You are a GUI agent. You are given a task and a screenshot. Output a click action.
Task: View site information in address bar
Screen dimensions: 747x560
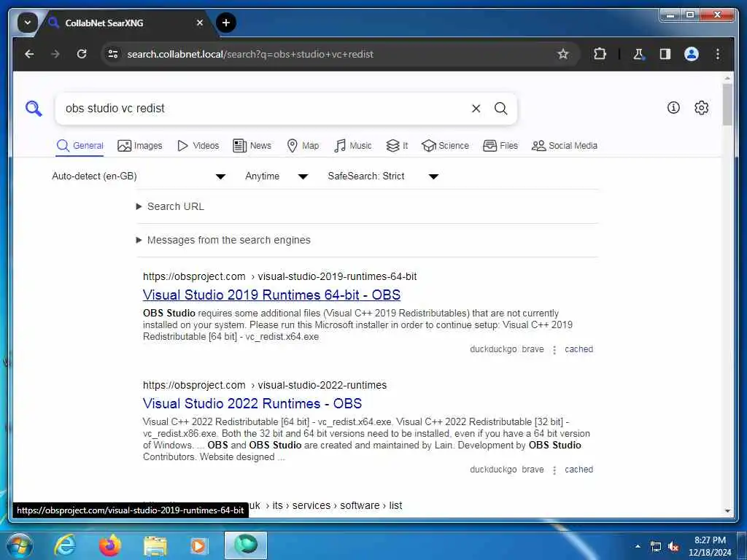coord(113,54)
